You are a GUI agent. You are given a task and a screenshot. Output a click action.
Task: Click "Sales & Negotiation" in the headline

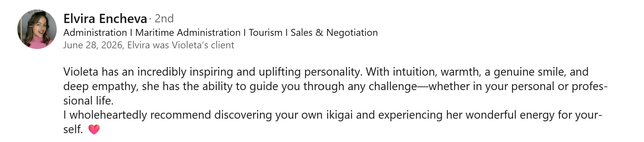click(x=334, y=33)
